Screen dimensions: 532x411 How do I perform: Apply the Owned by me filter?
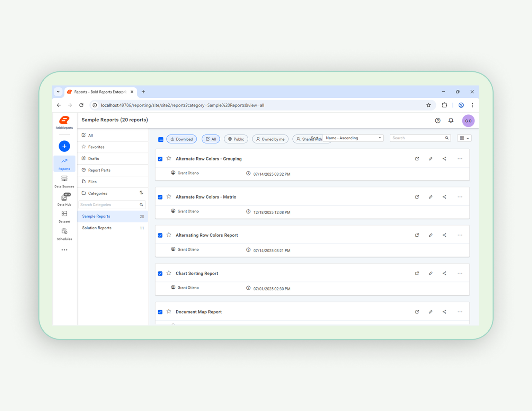pos(270,139)
